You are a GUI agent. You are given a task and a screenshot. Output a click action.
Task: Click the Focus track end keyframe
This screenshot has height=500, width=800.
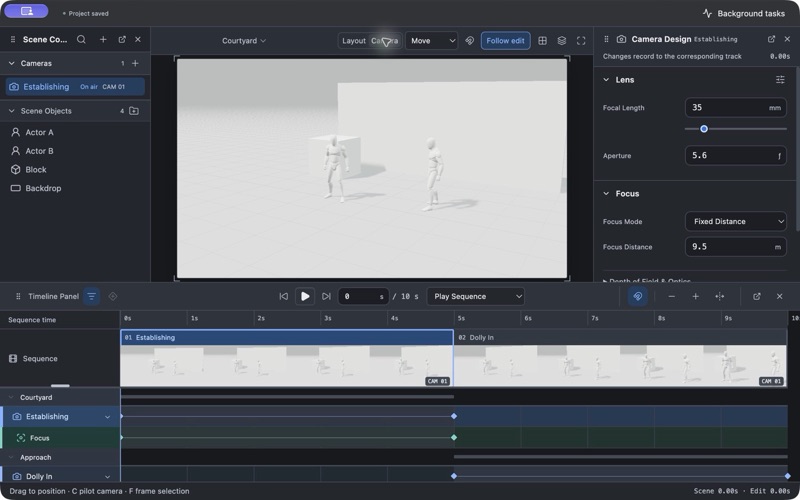coord(454,437)
